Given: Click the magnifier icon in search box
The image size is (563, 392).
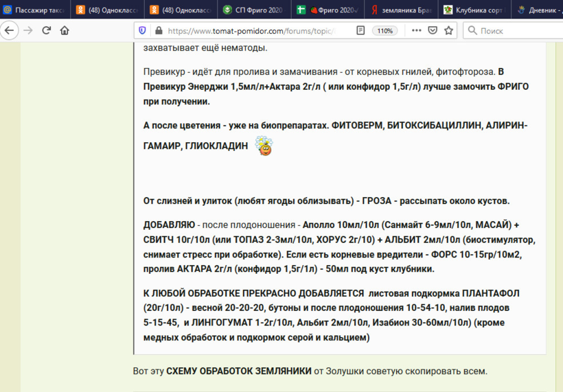Looking at the screenshot, I should (472, 30).
